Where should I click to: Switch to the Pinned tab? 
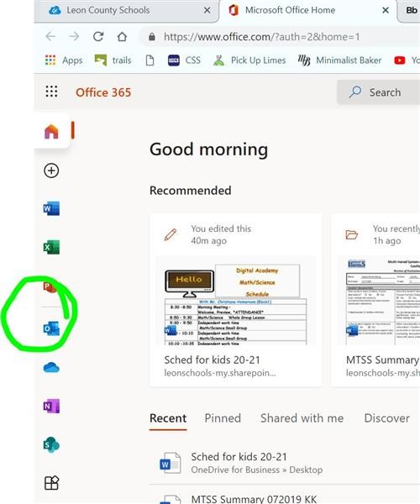[x=223, y=417]
